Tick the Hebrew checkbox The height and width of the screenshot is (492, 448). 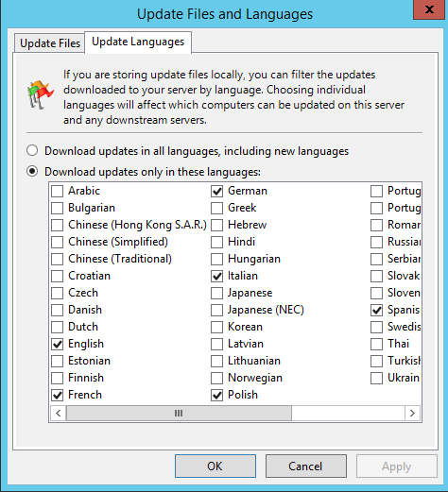pos(217,225)
